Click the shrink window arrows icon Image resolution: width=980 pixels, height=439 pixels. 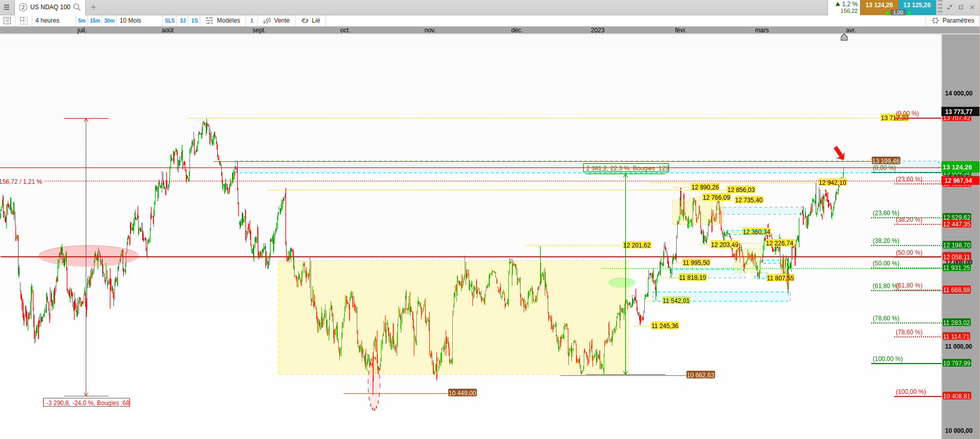(950, 7)
